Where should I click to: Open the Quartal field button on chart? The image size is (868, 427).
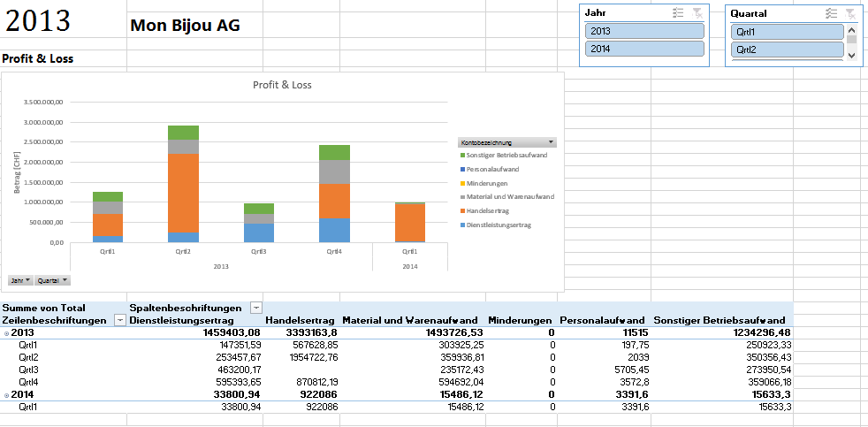click(52, 280)
